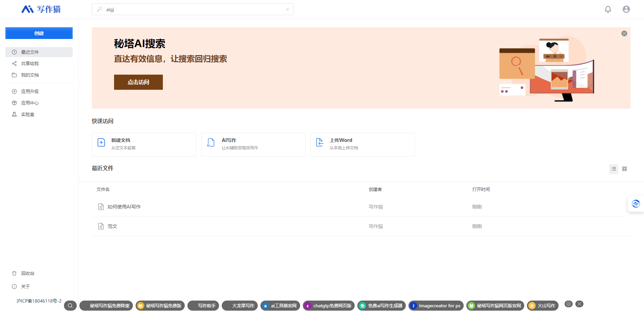Open 我的文档 in the sidebar
Image resolution: width=644 pixels, height=312 pixels.
click(29, 75)
